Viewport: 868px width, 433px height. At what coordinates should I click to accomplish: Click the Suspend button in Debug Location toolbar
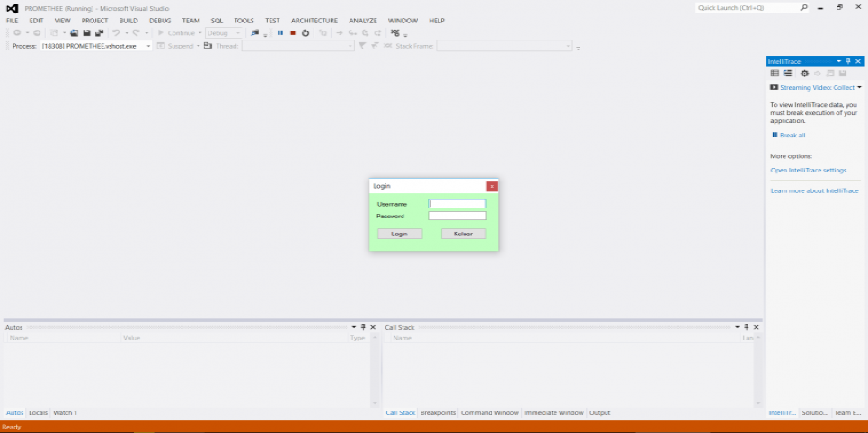(175, 46)
